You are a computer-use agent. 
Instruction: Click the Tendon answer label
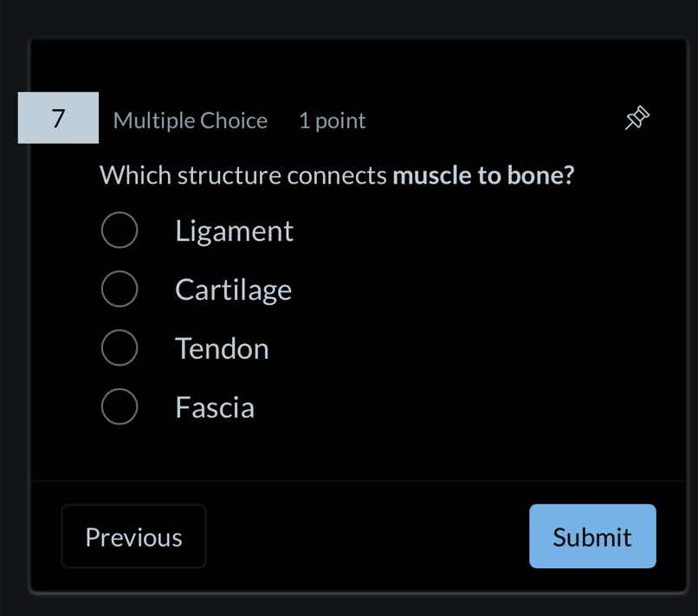[x=222, y=347]
